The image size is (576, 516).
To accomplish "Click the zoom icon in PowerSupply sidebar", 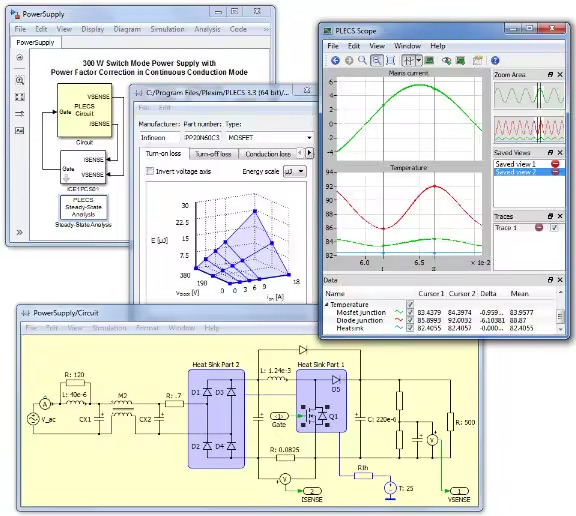I will pos(20,80).
